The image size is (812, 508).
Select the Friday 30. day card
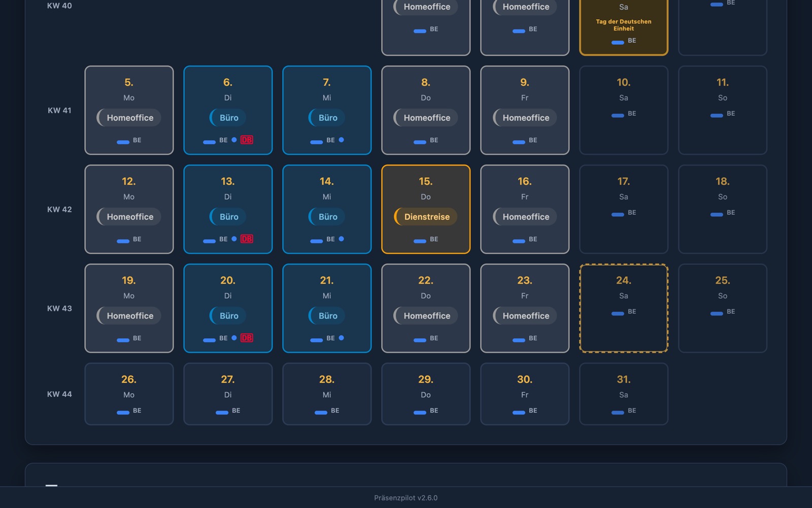(x=525, y=394)
